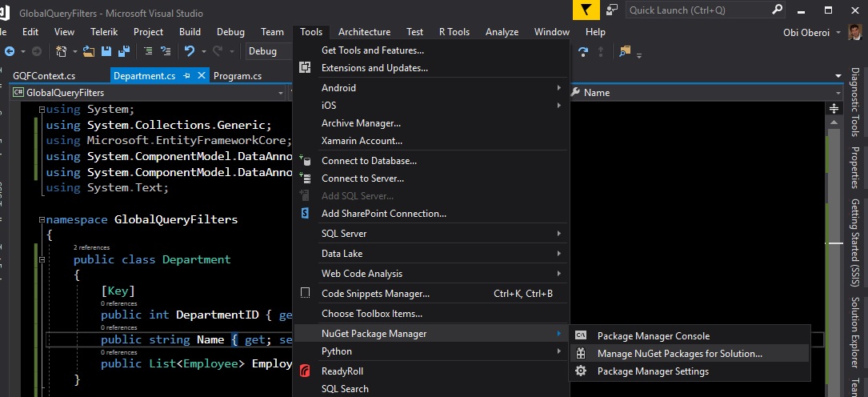
Task: Click the Save All disks icon
Action: click(124, 51)
